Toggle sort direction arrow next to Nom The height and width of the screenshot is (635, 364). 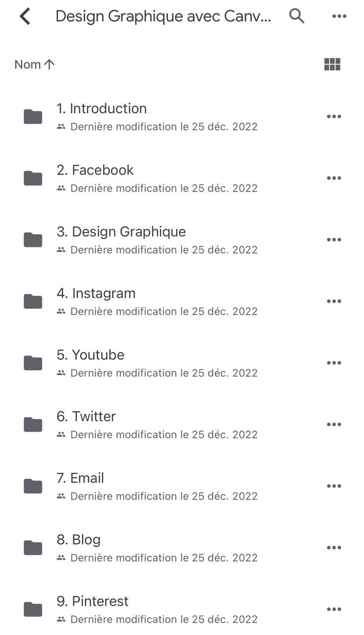(x=49, y=64)
